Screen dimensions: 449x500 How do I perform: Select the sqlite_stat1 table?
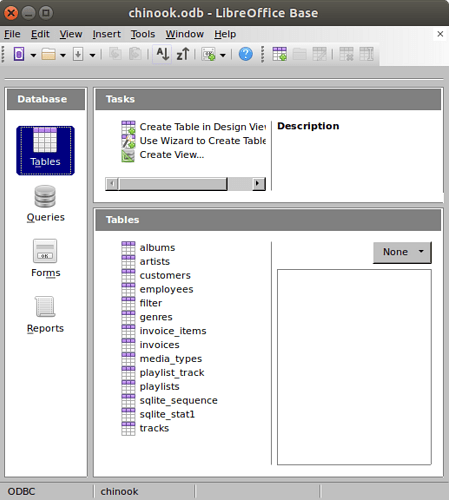(167, 414)
